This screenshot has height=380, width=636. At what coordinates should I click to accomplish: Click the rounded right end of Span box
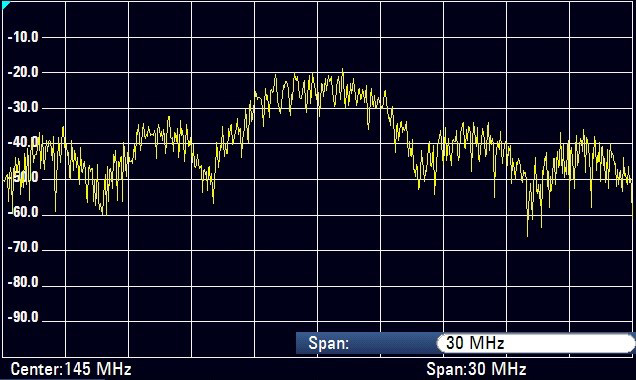pos(630,343)
